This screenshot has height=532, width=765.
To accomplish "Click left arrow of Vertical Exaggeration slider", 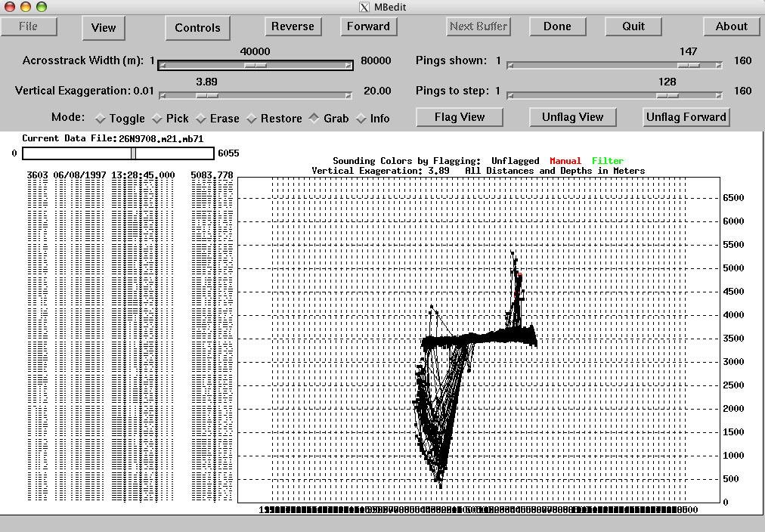I will [163, 95].
